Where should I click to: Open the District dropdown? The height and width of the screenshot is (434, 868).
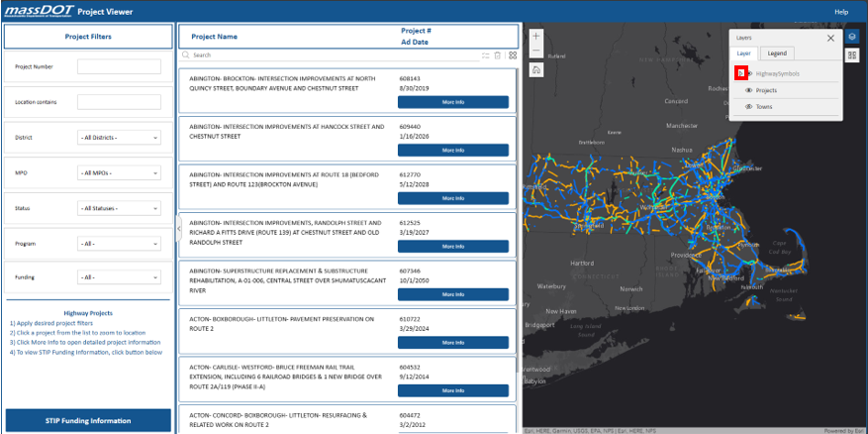[x=119, y=138]
